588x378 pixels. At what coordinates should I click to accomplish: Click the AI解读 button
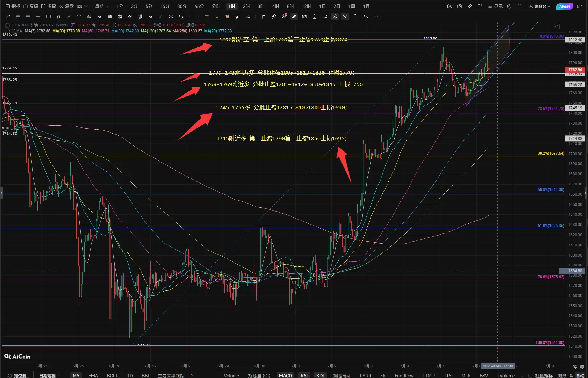point(565,6)
